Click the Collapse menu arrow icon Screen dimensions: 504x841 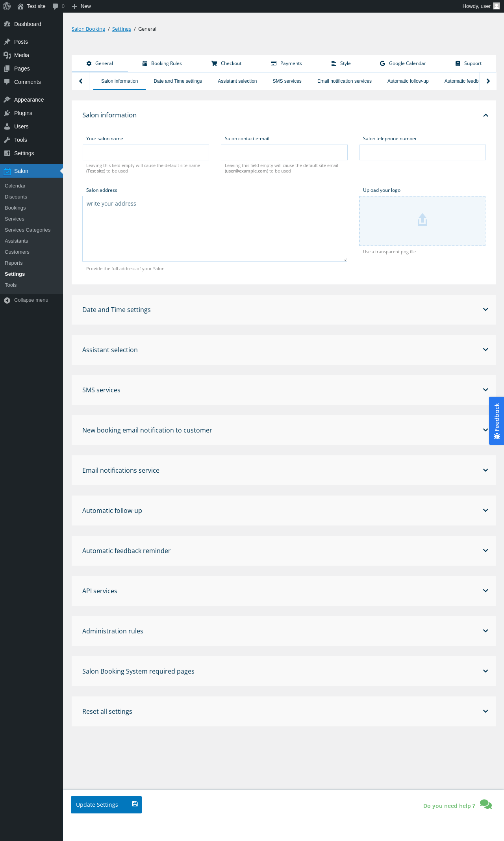pyautogui.click(x=7, y=300)
